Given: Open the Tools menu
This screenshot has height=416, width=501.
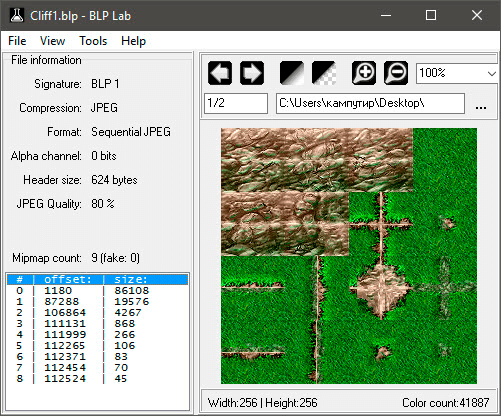Looking at the screenshot, I should (x=93, y=41).
